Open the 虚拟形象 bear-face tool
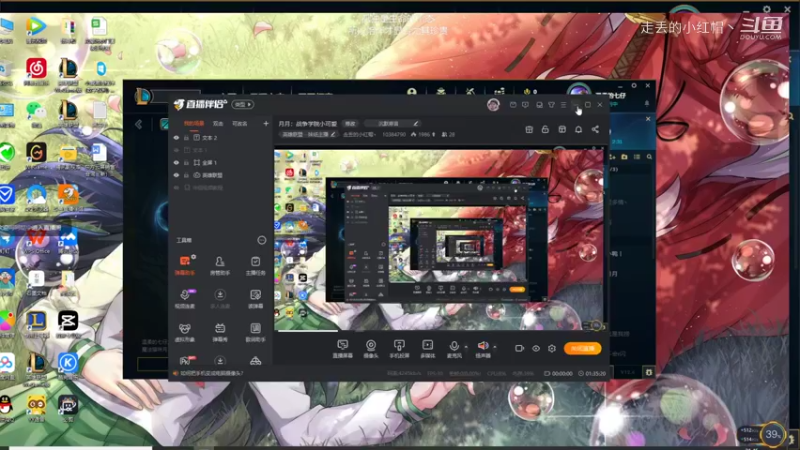800x450 pixels. coord(185,332)
